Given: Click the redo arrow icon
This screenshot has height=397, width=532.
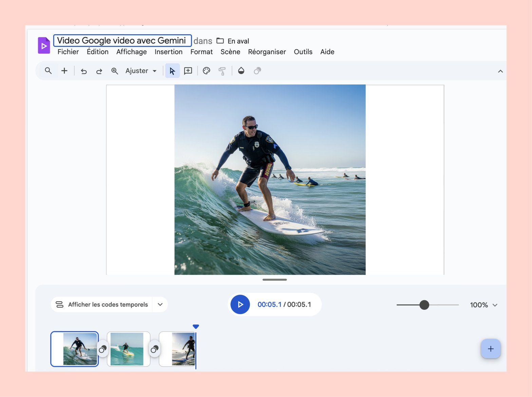Looking at the screenshot, I should pos(99,71).
